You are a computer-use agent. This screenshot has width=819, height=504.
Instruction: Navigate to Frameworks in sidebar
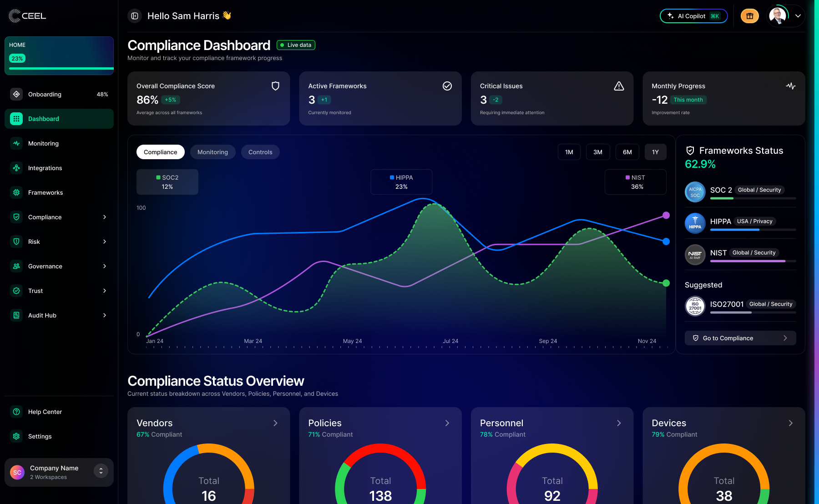tap(59, 192)
